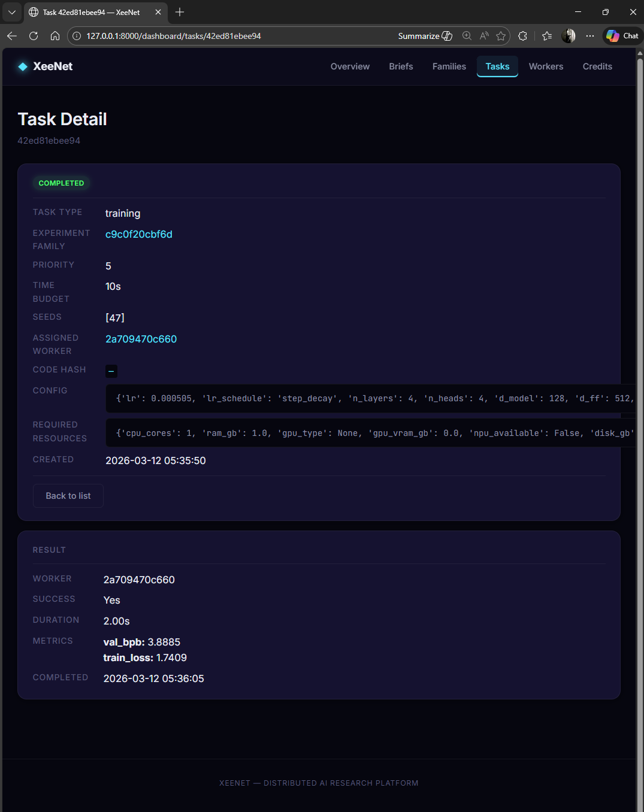Reload the page
Image resolution: width=644 pixels, height=812 pixels.
click(x=34, y=36)
